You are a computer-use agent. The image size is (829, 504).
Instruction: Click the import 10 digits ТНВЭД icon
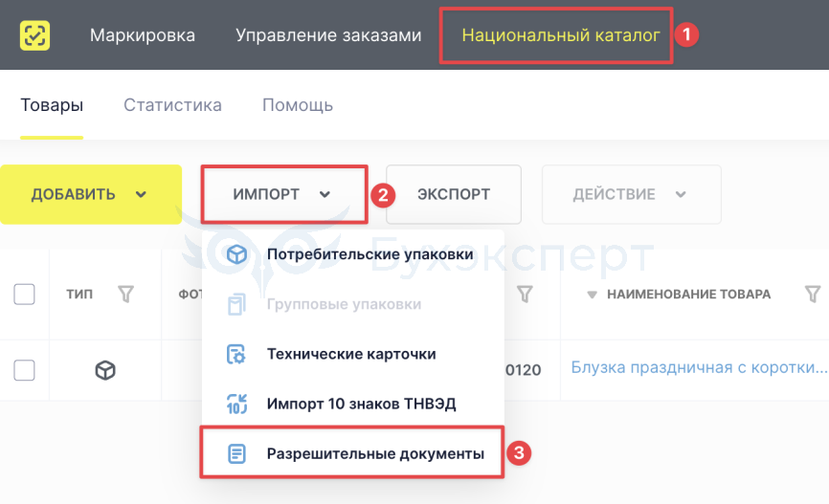(x=236, y=404)
